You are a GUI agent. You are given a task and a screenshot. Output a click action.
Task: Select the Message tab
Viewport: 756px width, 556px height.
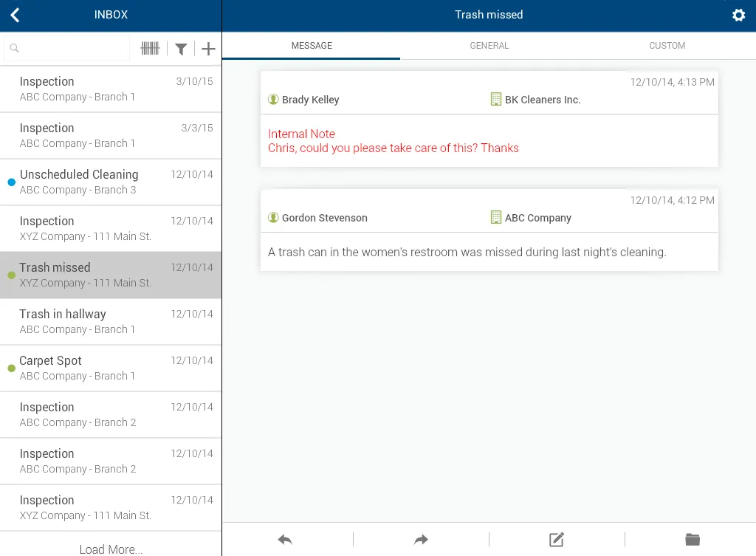312,46
